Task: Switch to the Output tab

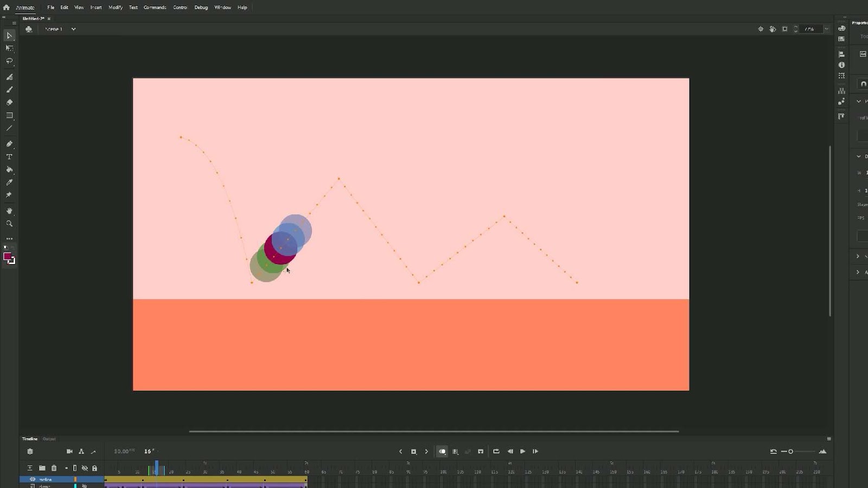Action: click(x=49, y=439)
